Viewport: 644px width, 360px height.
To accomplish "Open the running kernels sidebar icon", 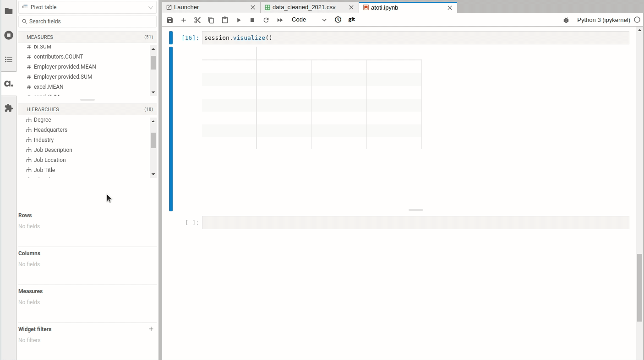I will point(8,35).
